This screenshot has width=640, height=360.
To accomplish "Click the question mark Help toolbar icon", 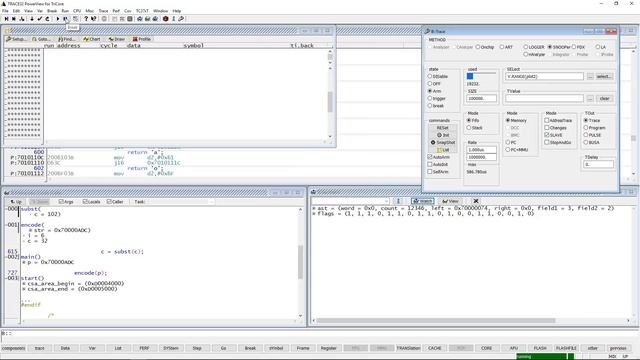I will (86, 19).
